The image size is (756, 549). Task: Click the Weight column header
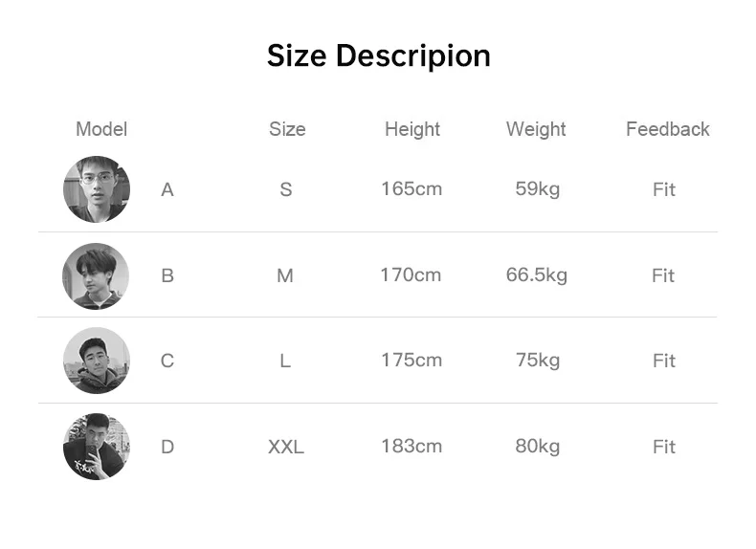536,129
